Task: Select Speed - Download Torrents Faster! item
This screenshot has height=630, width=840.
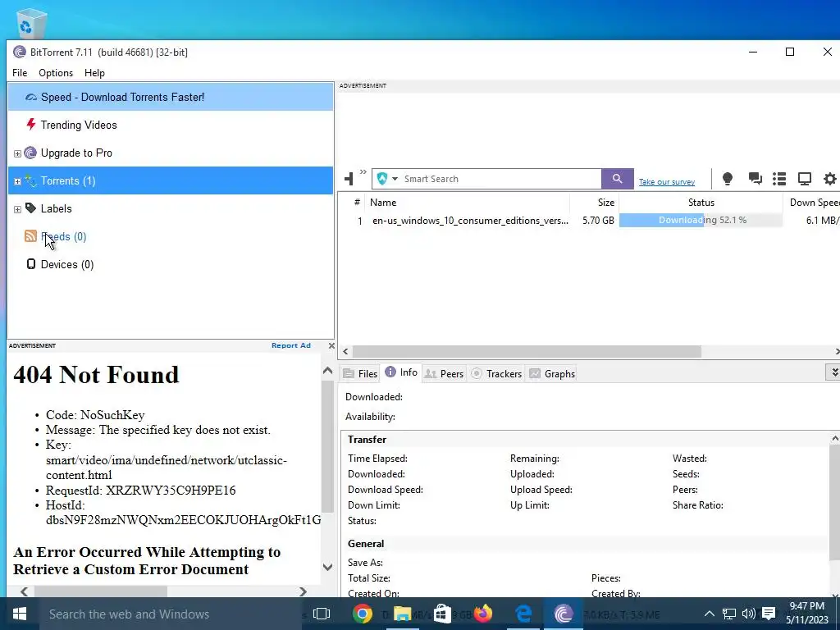Action: tap(171, 97)
